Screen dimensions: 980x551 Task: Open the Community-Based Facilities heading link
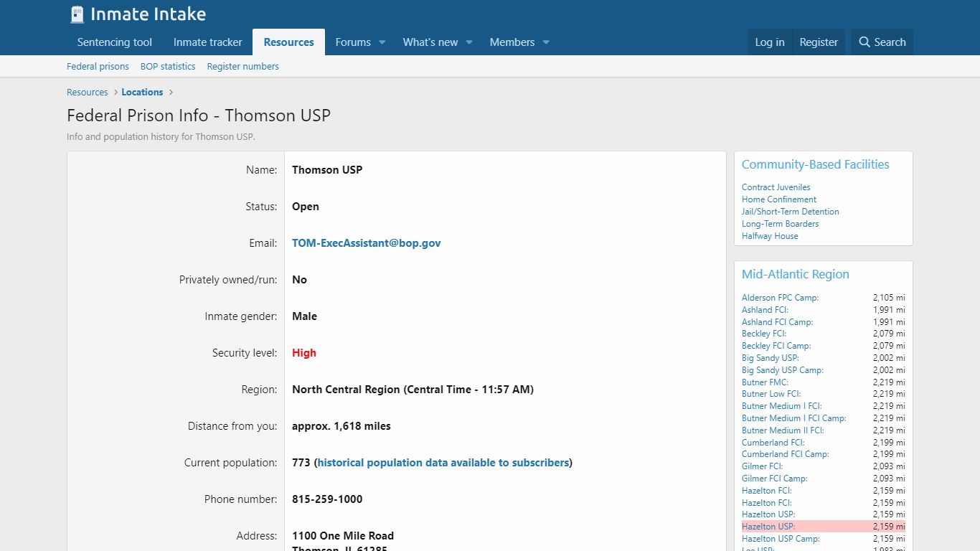[x=815, y=164]
